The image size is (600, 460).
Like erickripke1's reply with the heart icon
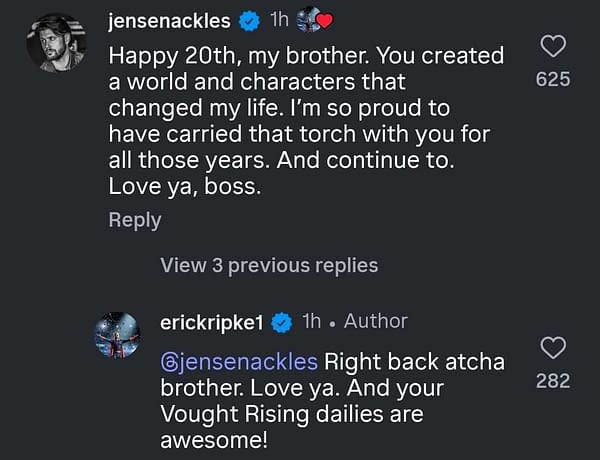point(552,348)
